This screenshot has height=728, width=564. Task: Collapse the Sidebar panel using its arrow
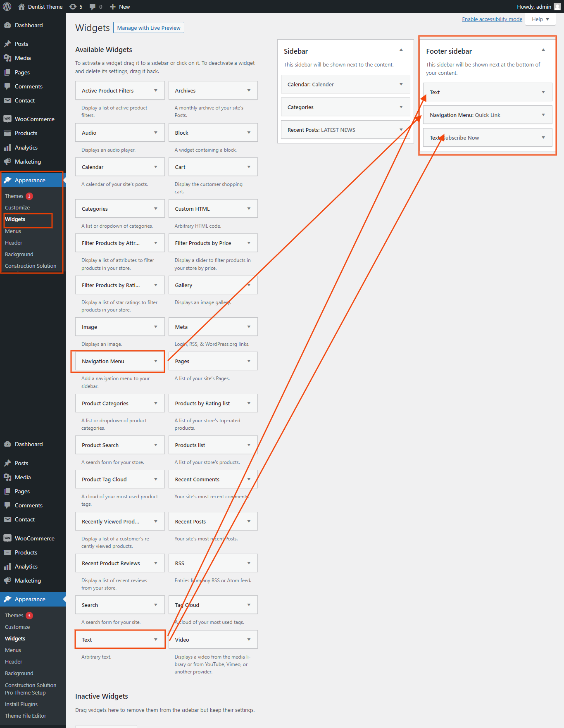point(401,50)
